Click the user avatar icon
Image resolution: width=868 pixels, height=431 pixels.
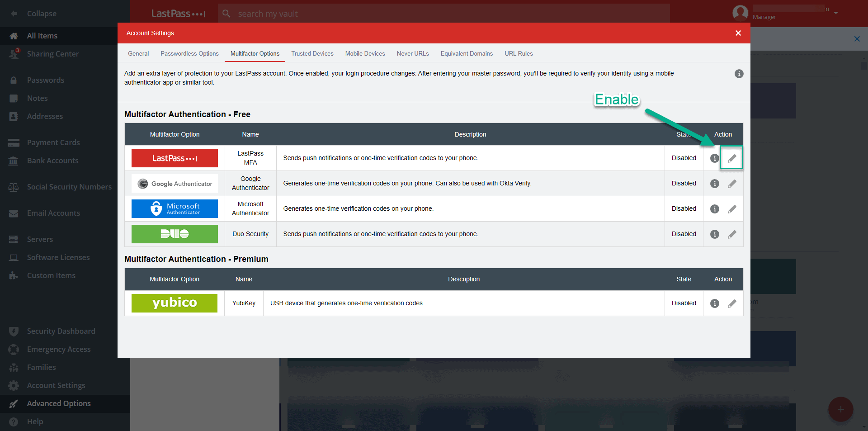pos(740,13)
